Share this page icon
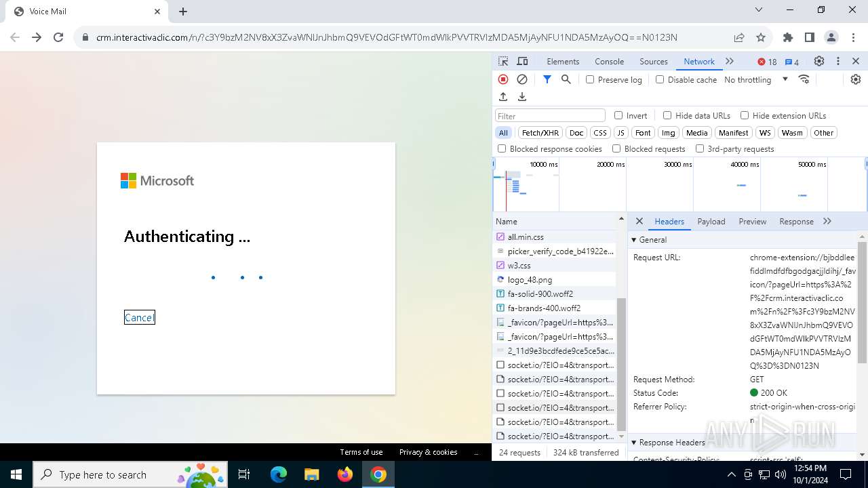 [739, 37]
